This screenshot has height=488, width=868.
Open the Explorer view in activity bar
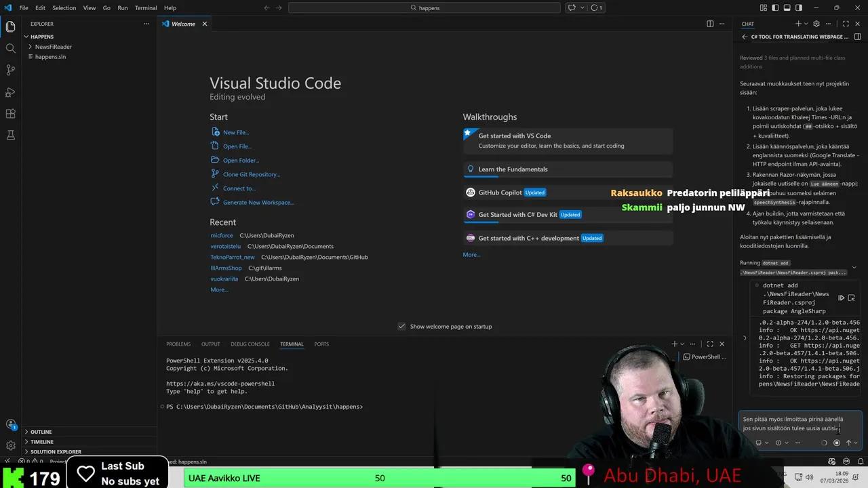11,27
